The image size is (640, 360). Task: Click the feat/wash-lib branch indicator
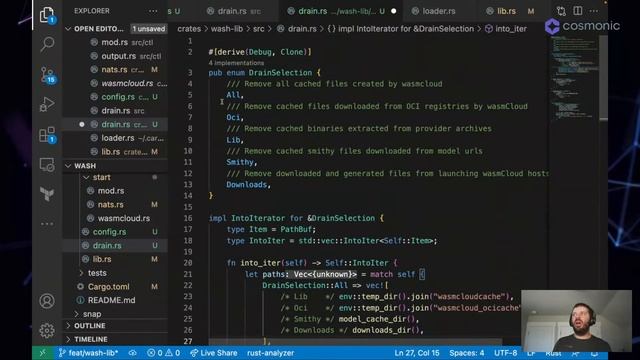88,353
